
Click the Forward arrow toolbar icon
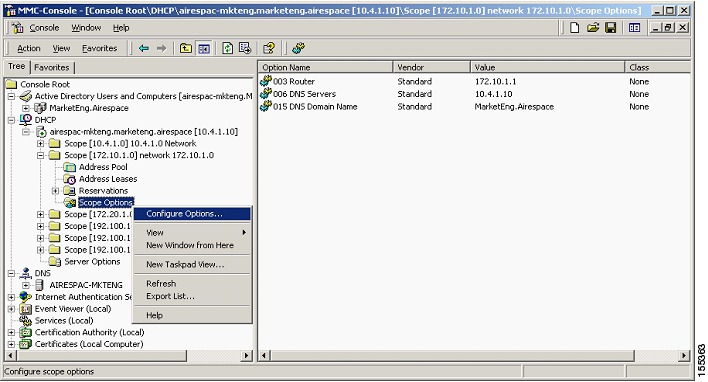pos(161,48)
